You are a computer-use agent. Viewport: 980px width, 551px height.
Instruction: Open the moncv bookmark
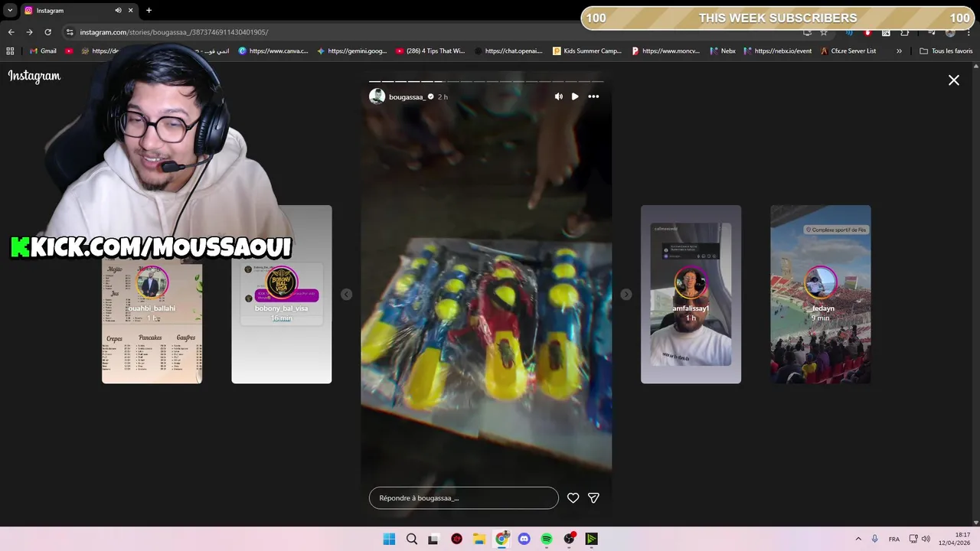coord(665,51)
